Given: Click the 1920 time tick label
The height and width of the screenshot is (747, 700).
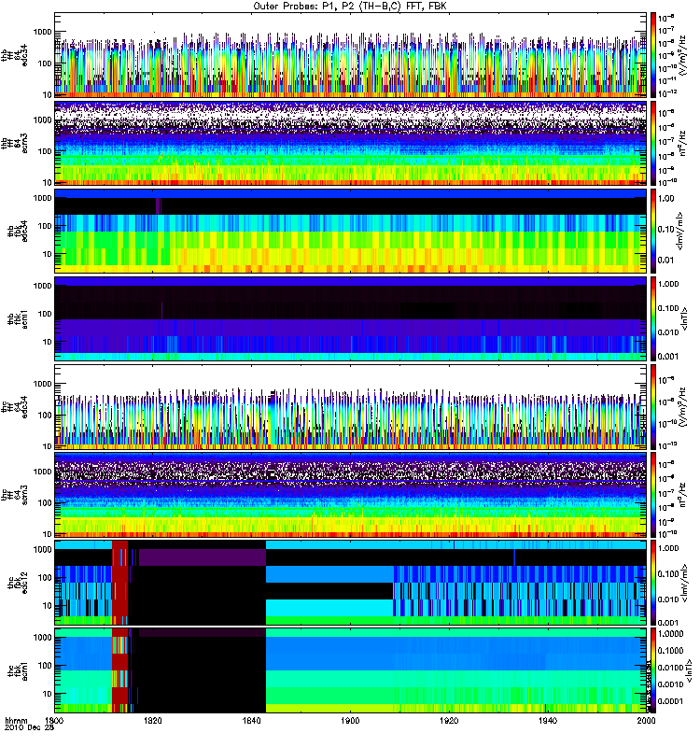Looking at the screenshot, I should tap(449, 721).
